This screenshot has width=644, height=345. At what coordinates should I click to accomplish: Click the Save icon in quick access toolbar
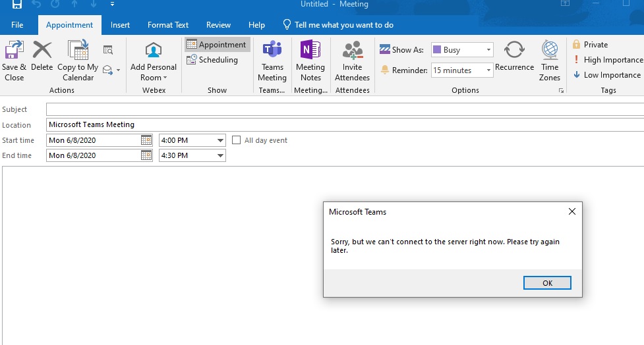coord(17,4)
